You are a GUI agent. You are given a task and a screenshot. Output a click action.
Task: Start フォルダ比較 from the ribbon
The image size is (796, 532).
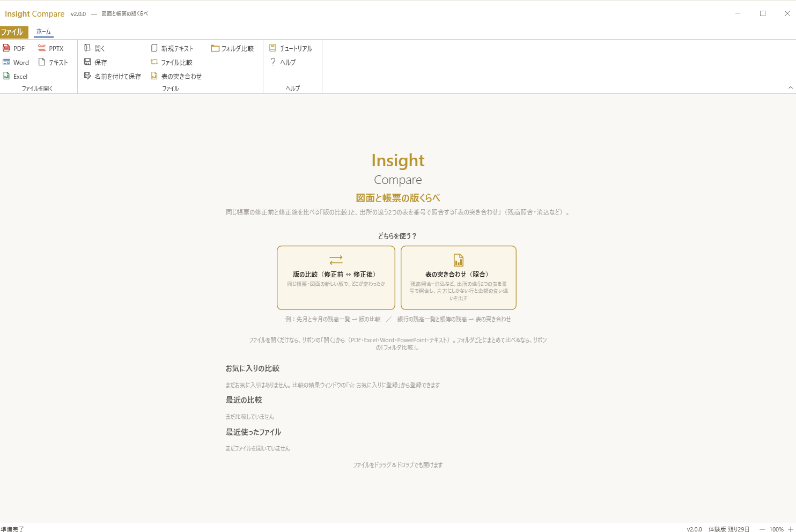(x=232, y=48)
